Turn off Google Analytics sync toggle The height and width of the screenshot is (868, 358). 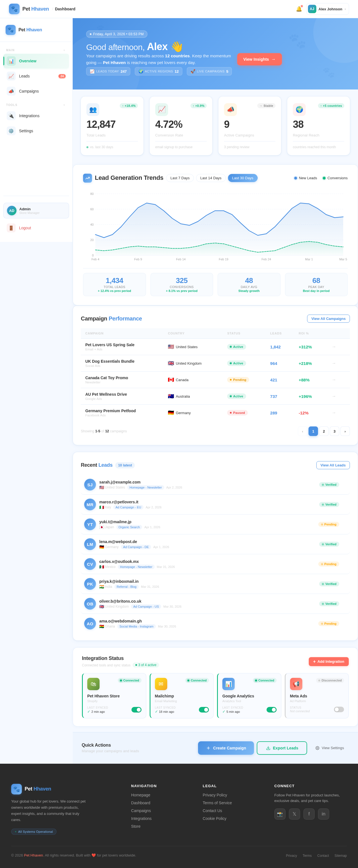click(x=271, y=710)
